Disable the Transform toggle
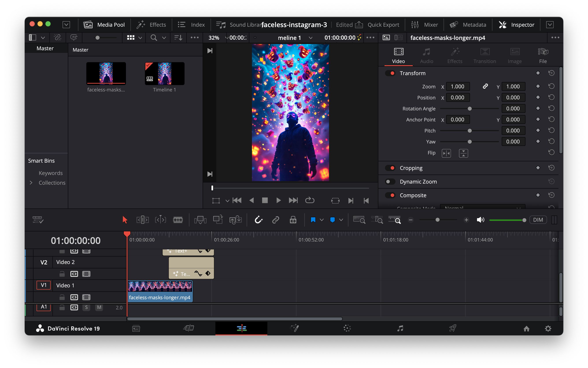The image size is (588, 368). (x=390, y=73)
